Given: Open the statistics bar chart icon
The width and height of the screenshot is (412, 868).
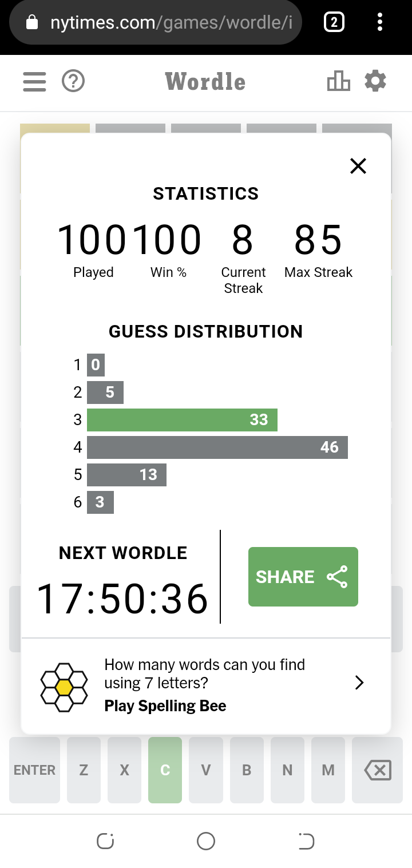Looking at the screenshot, I should (x=338, y=81).
